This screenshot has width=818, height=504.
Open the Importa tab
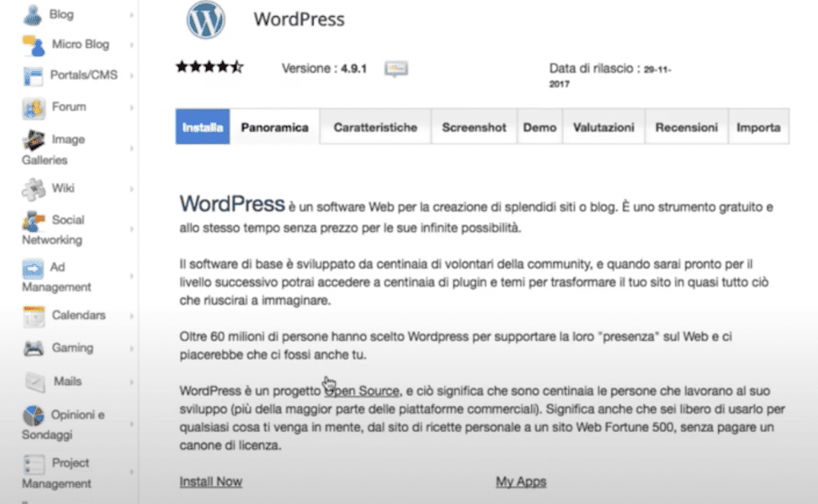pos(759,127)
